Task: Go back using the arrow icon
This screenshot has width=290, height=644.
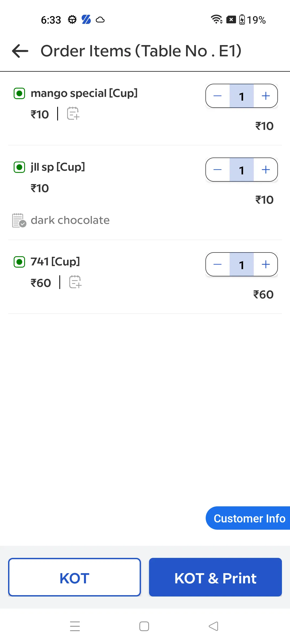Action: [x=20, y=51]
